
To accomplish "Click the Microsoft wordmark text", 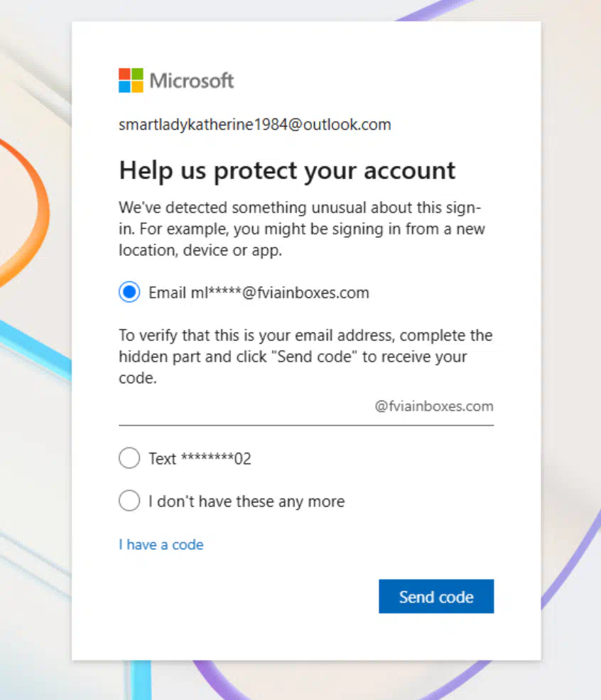I will 192,81.
